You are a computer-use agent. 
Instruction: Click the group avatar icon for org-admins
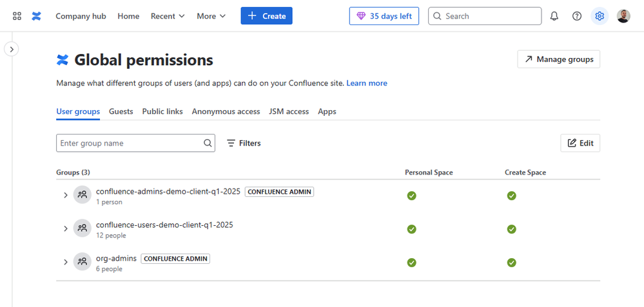[82, 261]
